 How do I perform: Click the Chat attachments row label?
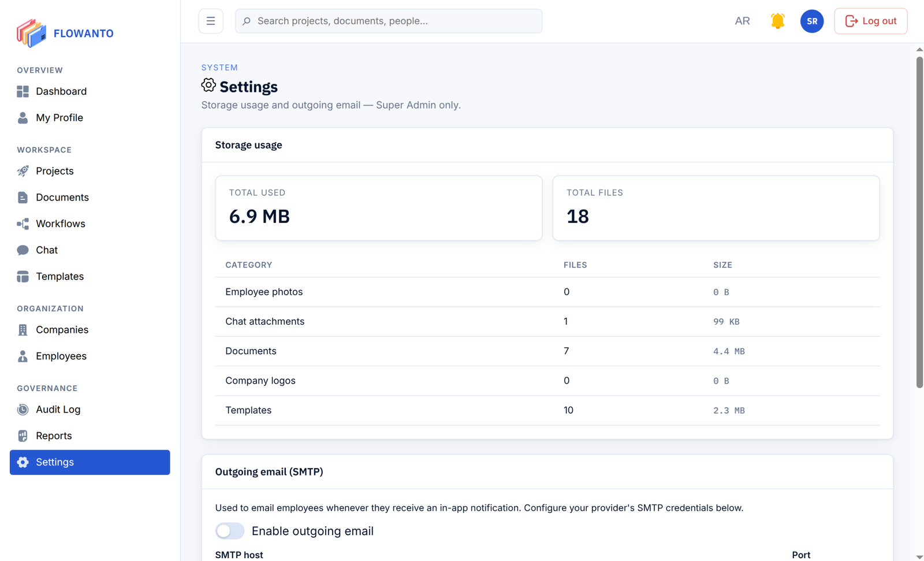coord(264,322)
